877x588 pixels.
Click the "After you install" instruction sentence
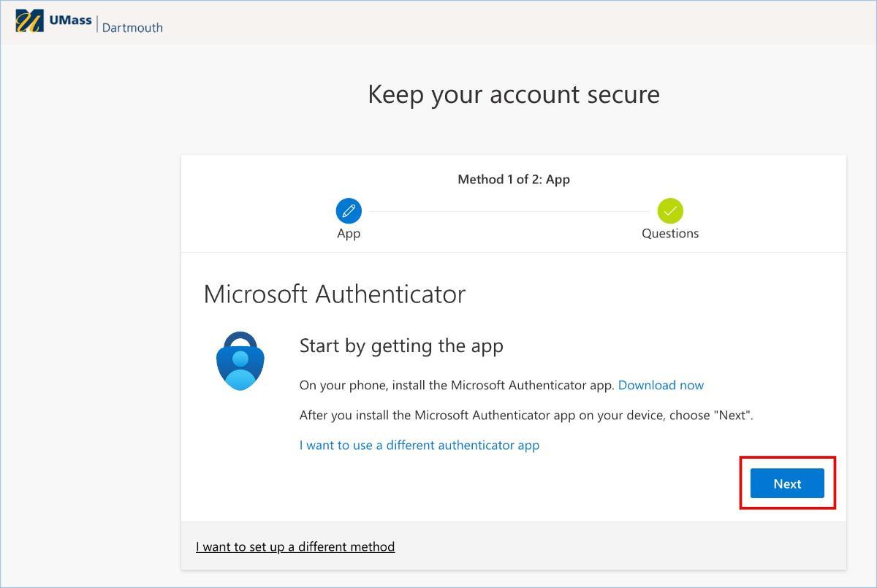pos(525,415)
